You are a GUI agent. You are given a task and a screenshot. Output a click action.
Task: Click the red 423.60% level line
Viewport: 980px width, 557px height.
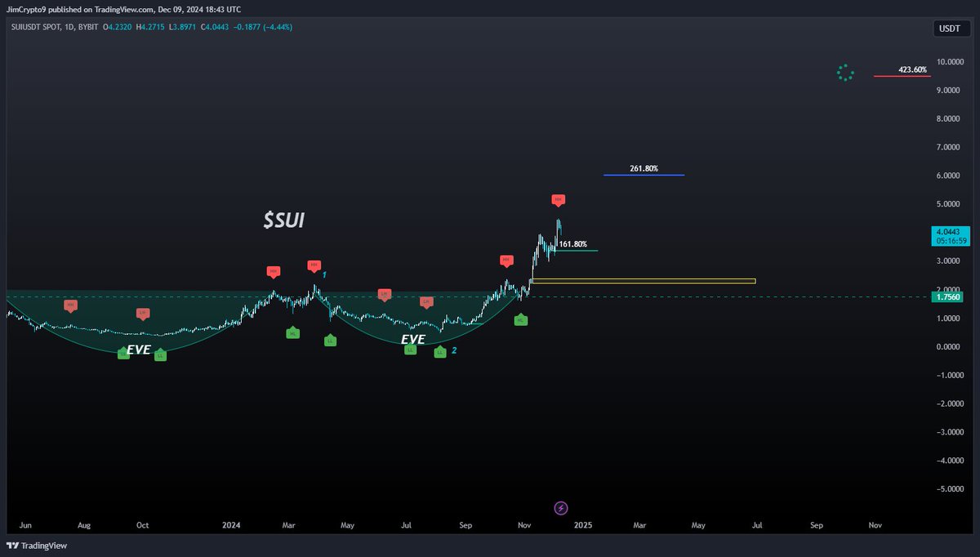(902, 76)
